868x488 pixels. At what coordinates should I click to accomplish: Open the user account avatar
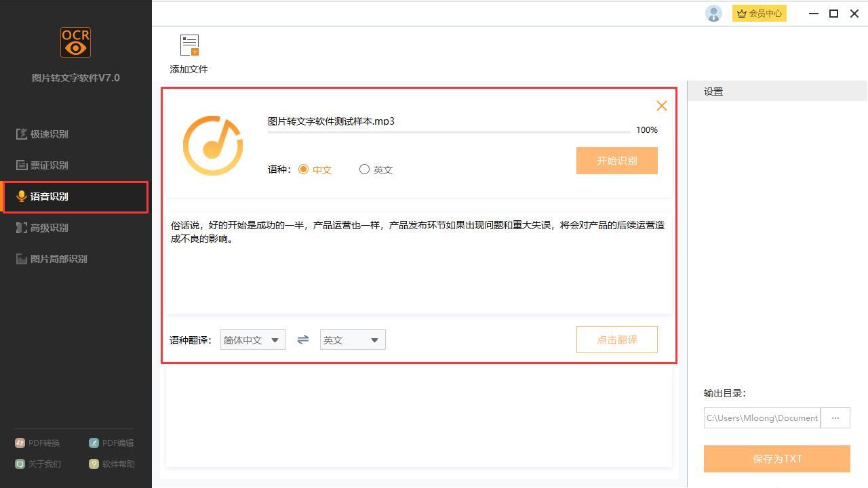click(713, 14)
